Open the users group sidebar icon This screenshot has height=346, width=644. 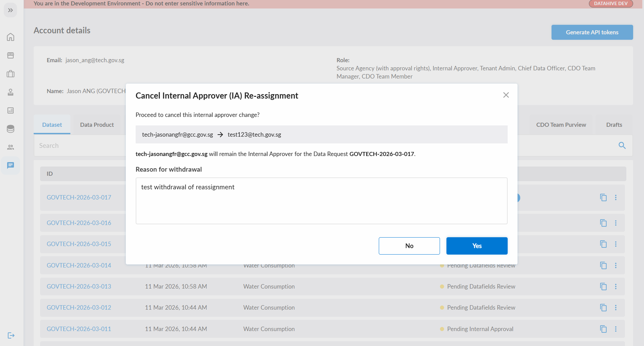point(11,147)
